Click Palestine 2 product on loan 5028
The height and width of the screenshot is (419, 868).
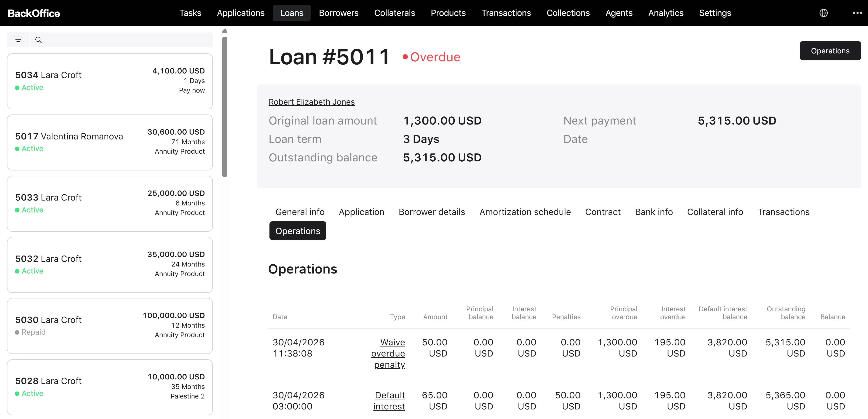[187, 396]
